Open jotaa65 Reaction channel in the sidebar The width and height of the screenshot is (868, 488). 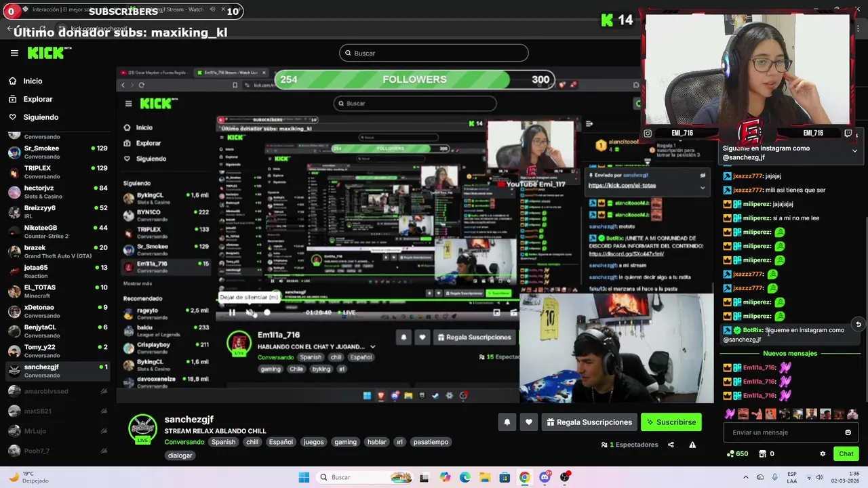pos(58,271)
